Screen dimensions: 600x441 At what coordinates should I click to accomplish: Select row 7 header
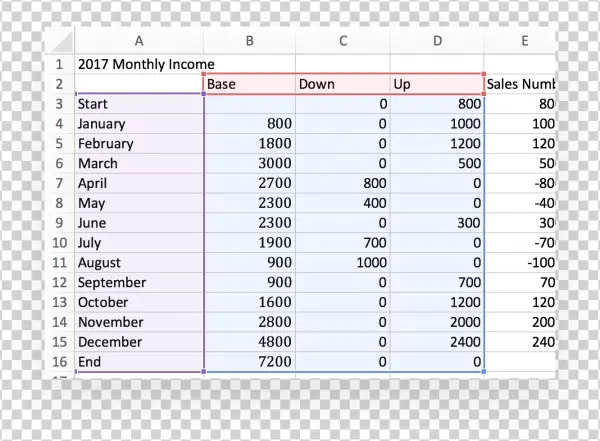pos(59,183)
